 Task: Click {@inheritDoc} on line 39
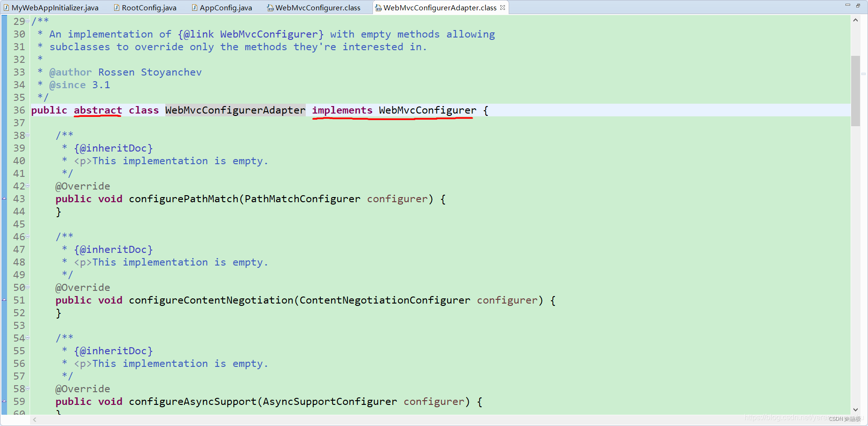(113, 148)
